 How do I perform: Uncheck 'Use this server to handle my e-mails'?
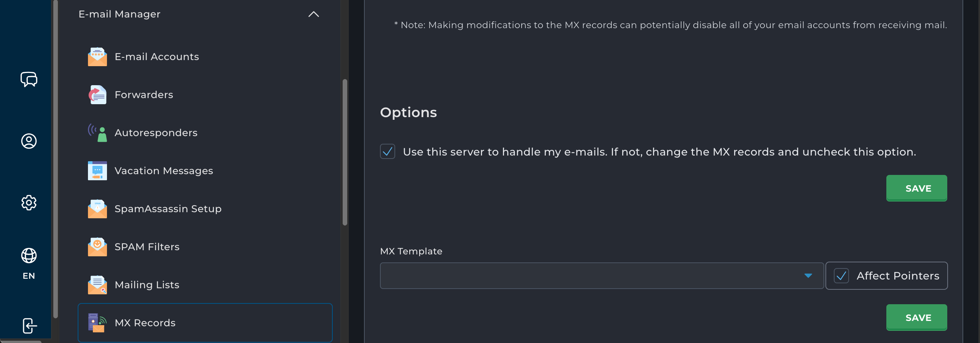(x=388, y=151)
